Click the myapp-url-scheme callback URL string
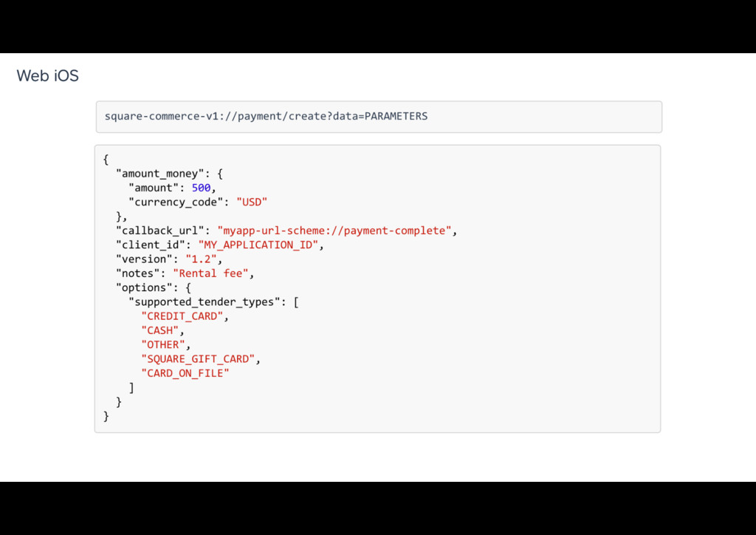Image resolution: width=756 pixels, height=535 pixels. (x=334, y=231)
